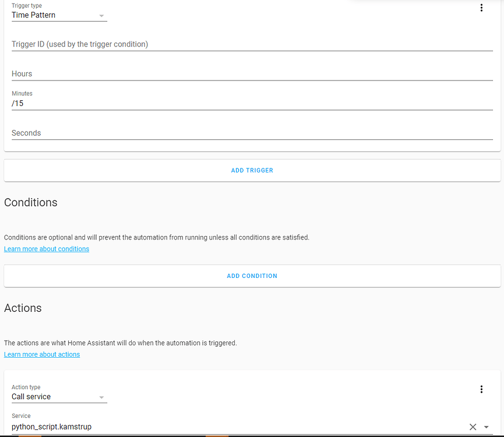Click the Conditions heading
This screenshot has height=437, width=504.
pyautogui.click(x=30, y=202)
